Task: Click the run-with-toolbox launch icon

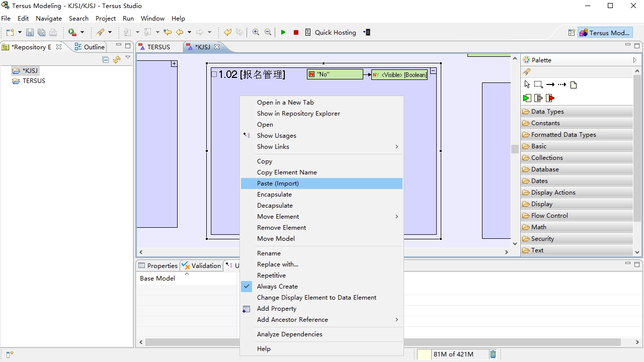Action: pos(72,32)
